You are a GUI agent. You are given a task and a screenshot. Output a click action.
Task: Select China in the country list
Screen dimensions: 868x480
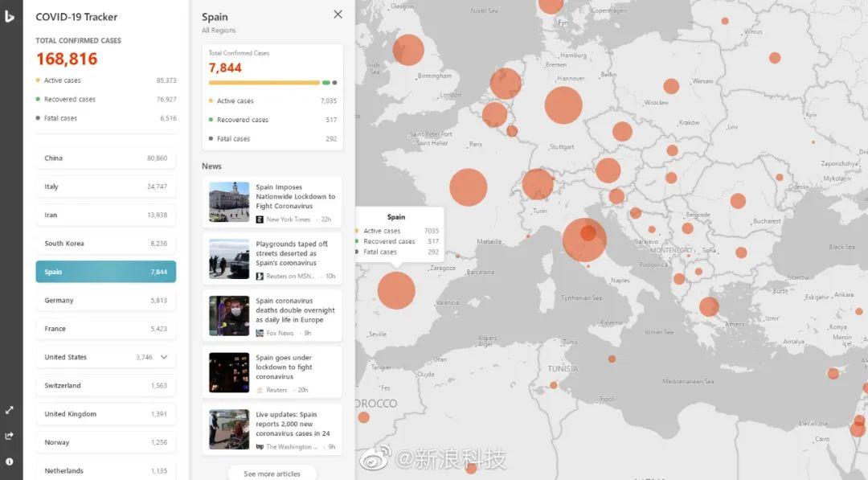point(106,158)
